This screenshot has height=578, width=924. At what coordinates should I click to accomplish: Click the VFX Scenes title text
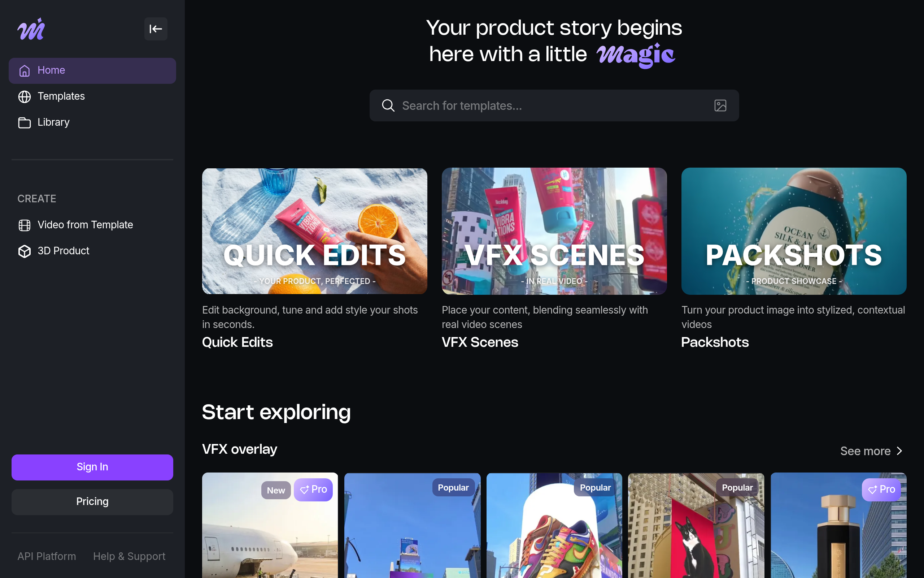[x=480, y=342]
